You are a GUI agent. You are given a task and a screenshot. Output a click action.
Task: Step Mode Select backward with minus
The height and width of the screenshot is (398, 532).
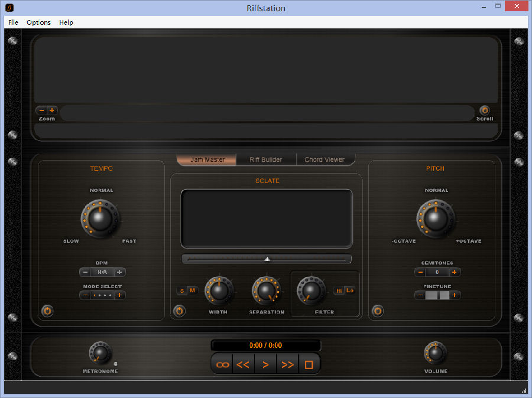click(86, 295)
